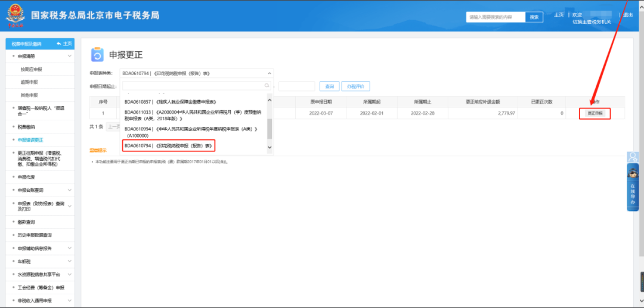Click the dropdown list scrollbar down arrow
Screen dimensions: 644x308
tap(270, 147)
